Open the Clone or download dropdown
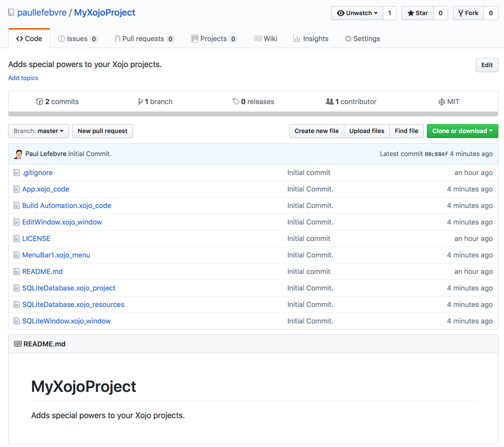Image resolution: width=504 pixels, height=447 pixels. click(x=462, y=131)
